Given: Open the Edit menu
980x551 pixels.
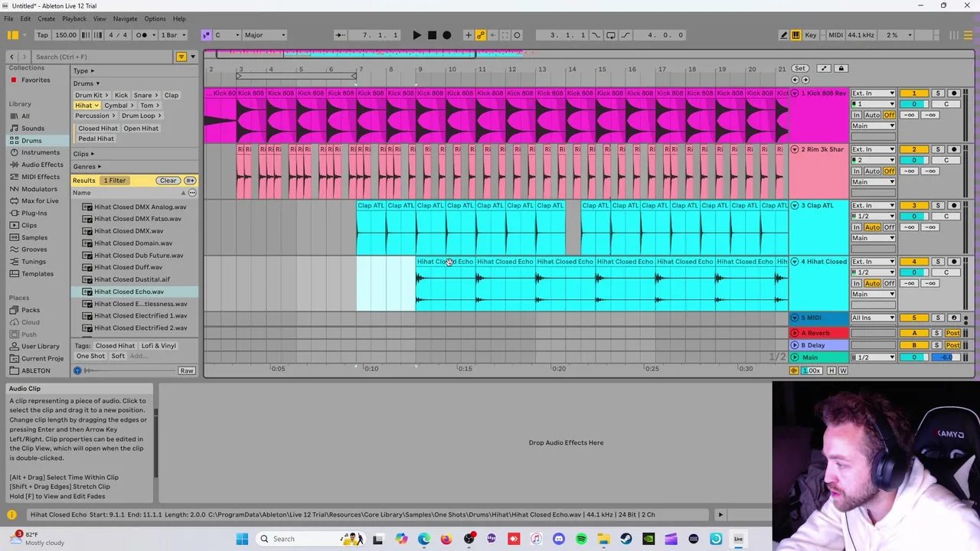Looking at the screenshot, I should tap(25, 18).
